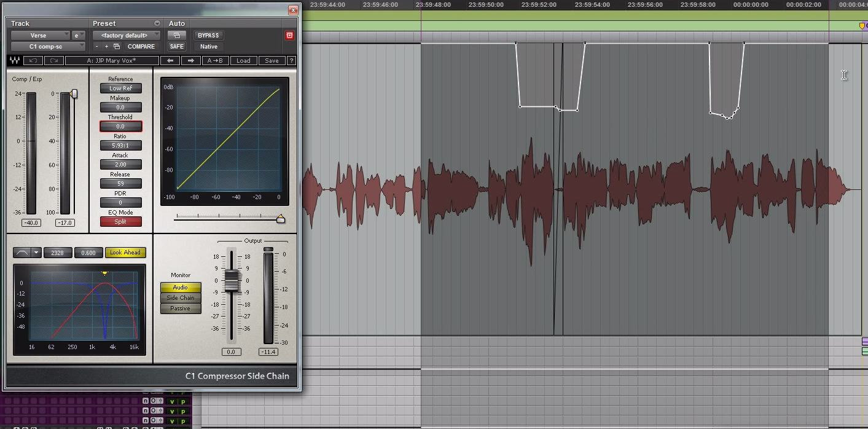Click Save preset button
Screen dimensions: 868x429
pos(272,61)
